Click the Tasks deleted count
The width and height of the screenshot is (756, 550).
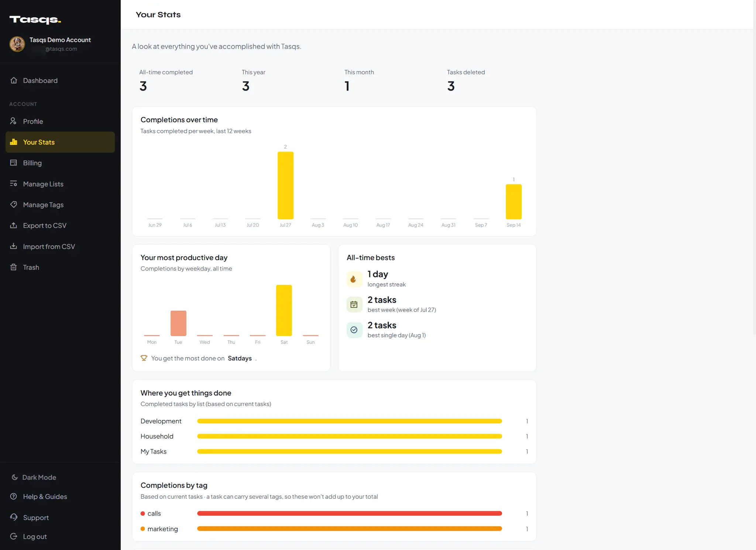click(451, 86)
